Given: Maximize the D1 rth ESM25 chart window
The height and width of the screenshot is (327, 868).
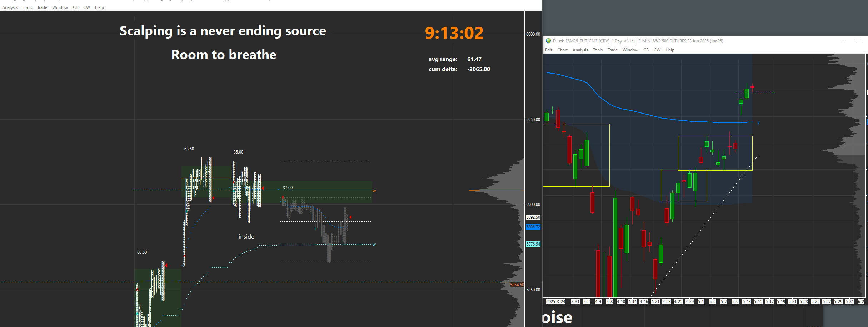Looking at the screenshot, I should point(859,41).
